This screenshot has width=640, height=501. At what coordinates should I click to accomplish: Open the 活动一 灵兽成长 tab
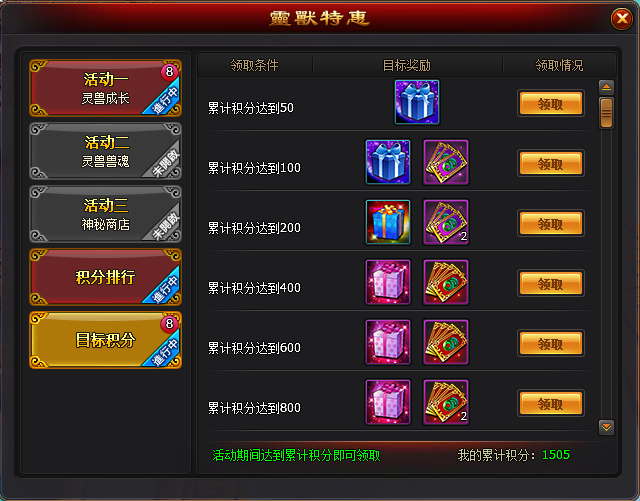click(105, 88)
